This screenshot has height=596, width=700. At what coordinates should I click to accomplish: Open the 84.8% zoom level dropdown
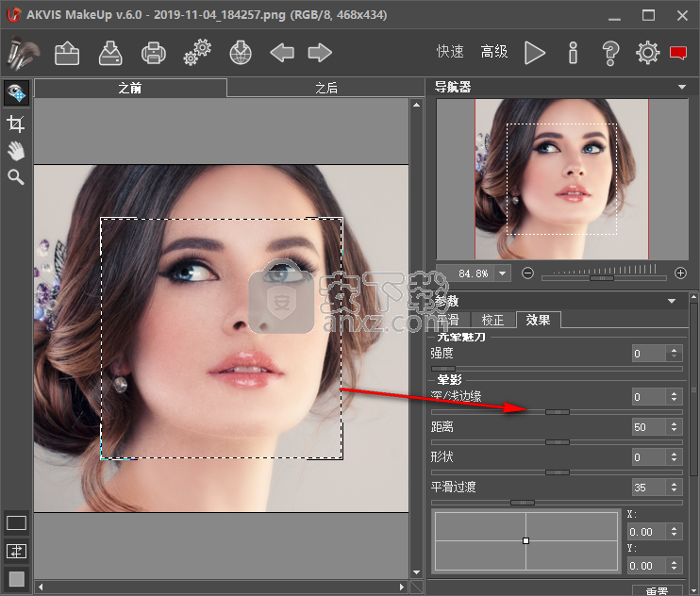point(502,273)
